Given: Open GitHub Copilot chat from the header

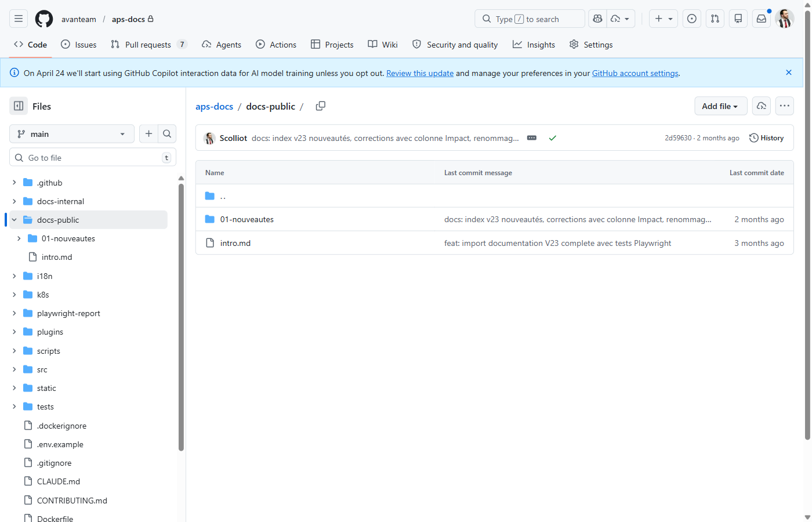Looking at the screenshot, I should pyautogui.click(x=597, y=19).
